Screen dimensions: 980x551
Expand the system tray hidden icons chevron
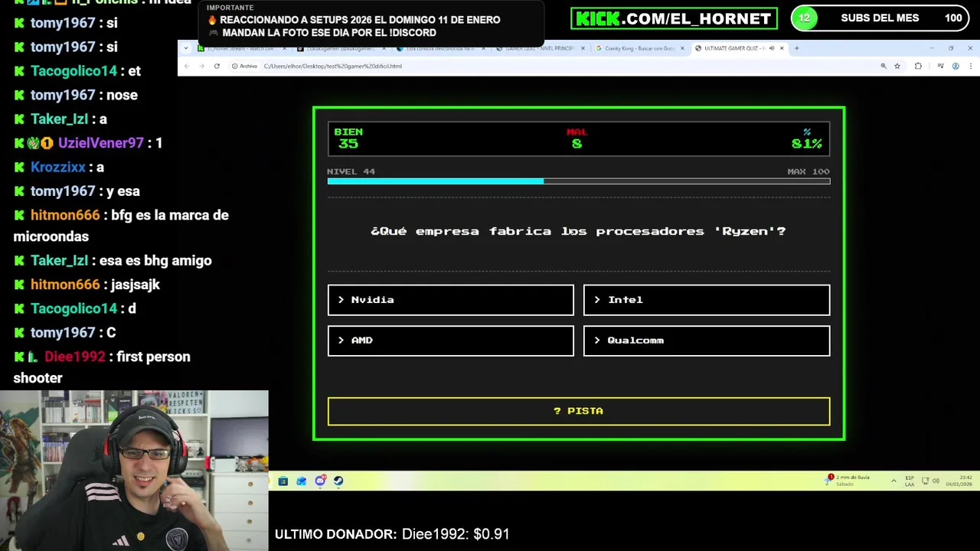[893, 481]
